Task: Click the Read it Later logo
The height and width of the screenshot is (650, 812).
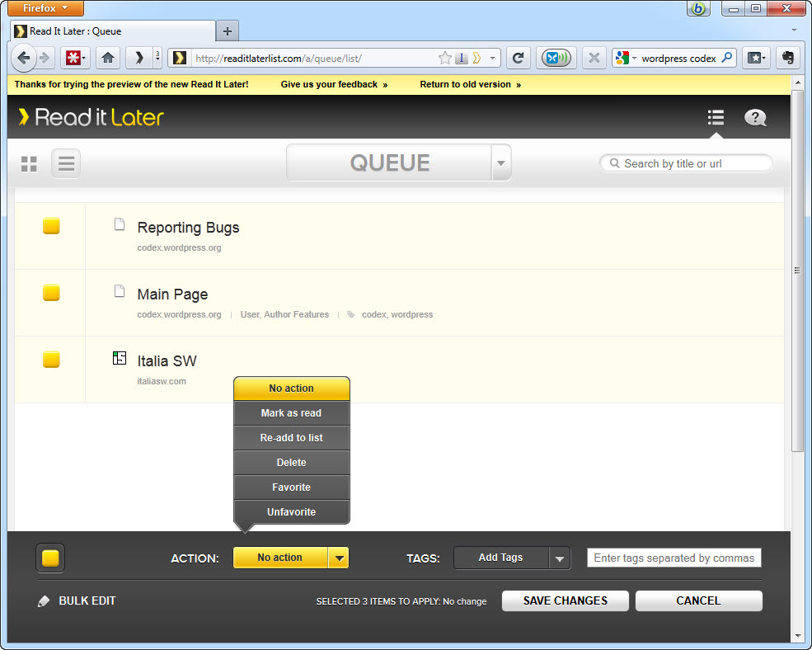Action: pos(92,117)
